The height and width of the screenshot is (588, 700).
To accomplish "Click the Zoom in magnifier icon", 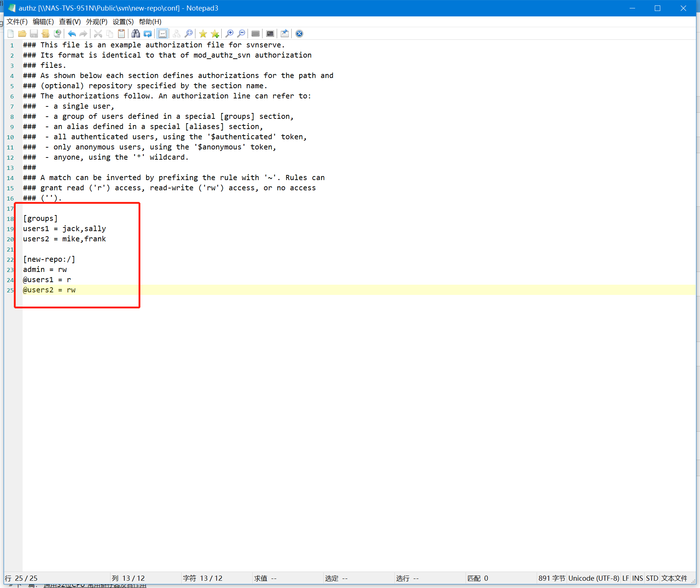I will (229, 34).
